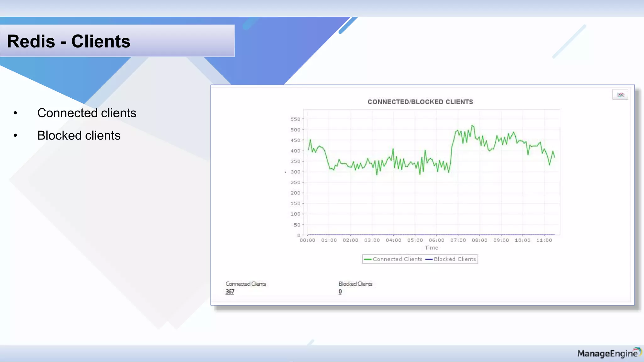
Task: Click the Connected Clients stat label
Action: pyautogui.click(x=246, y=284)
